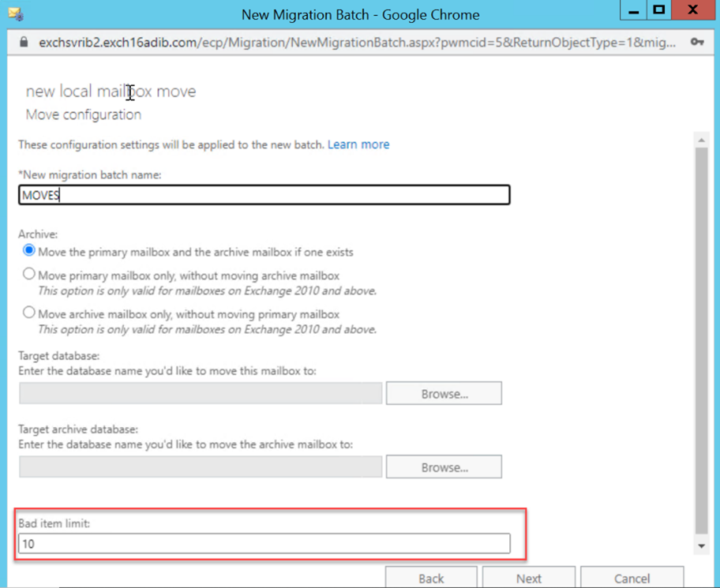Click the 'new local mailbox move' heading
This screenshot has height=588, width=720.
[x=111, y=92]
